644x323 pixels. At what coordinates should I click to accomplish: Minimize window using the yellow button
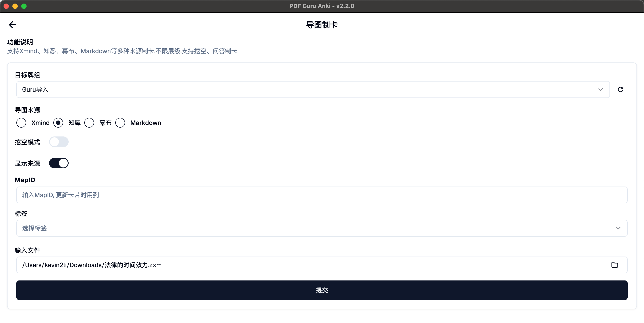15,6
